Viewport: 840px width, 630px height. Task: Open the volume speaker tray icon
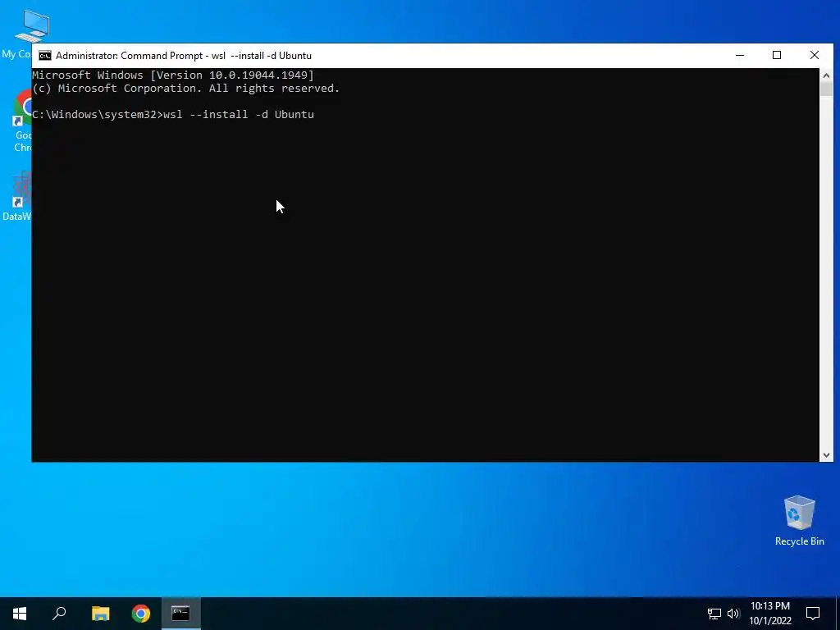click(x=733, y=614)
